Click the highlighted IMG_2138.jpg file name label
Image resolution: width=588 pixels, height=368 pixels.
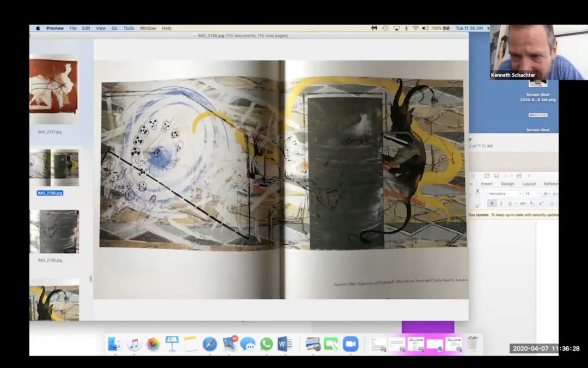coord(50,193)
